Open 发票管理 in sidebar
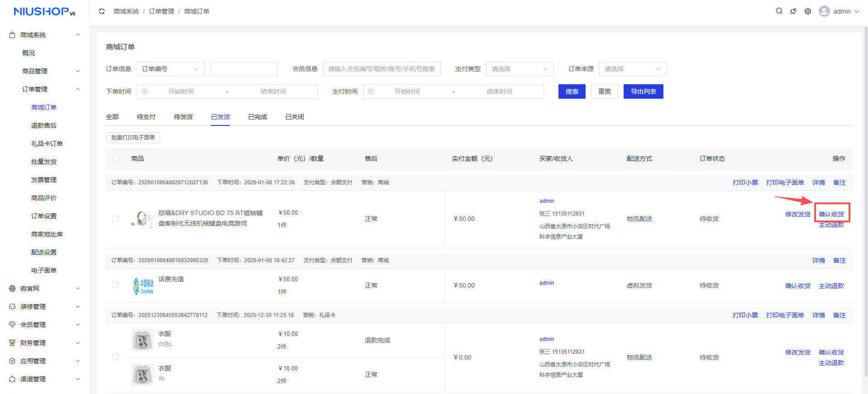Viewport: 868px width, 394px height. pos(44,180)
